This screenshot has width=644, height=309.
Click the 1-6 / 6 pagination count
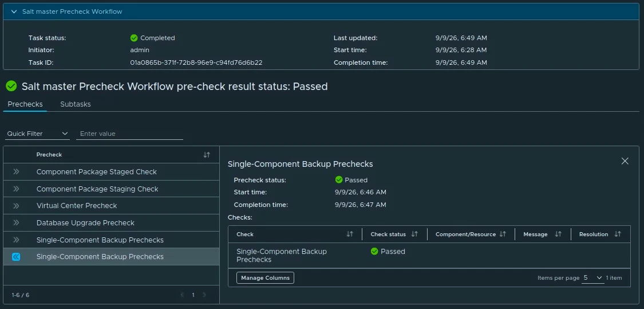[x=21, y=295]
